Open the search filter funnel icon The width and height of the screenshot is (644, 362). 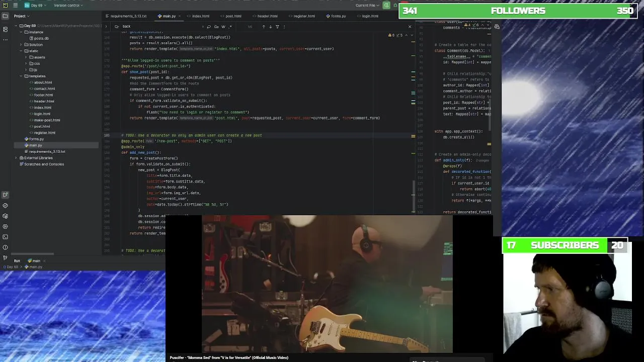tap(277, 27)
